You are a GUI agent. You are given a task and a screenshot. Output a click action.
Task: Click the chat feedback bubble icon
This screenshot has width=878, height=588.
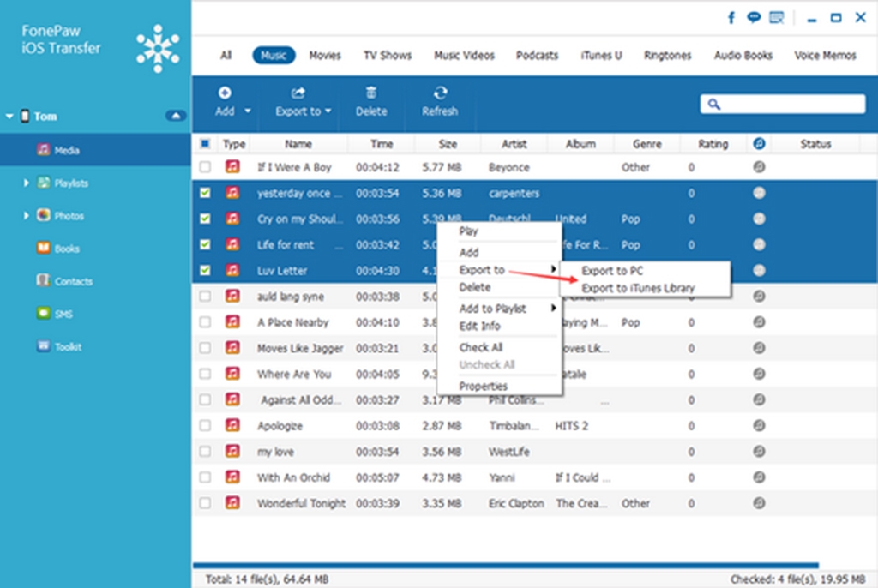[x=754, y=17]
